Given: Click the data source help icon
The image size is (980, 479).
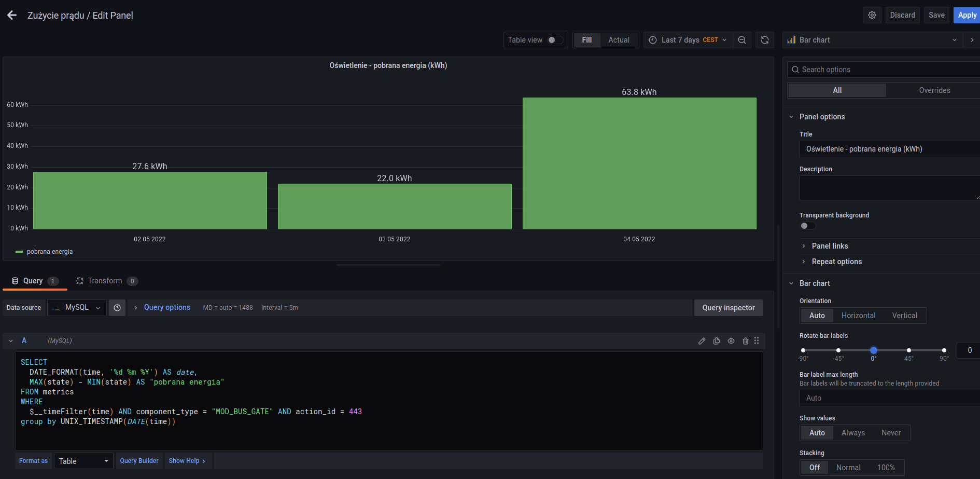Looking at the screenshot, I should 117,308.
